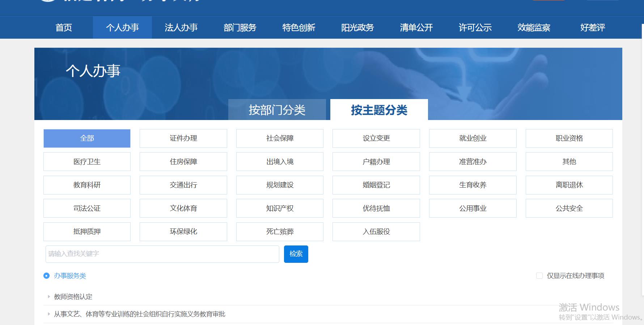
Task: Go to 部门服务 in the navigation bar
Action: (x=240, y=27)
